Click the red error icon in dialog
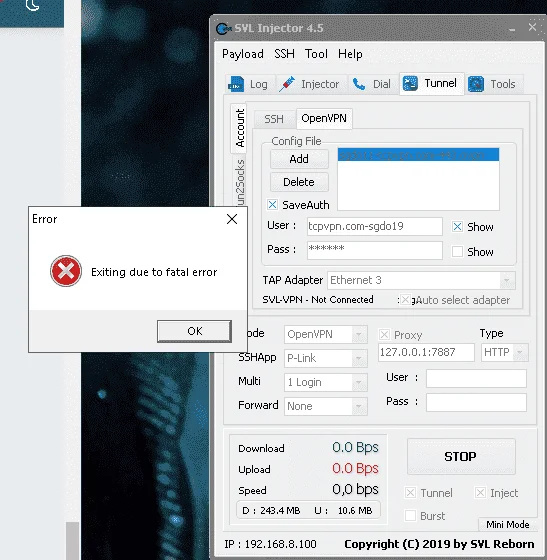The width and height of the screenshot is (547, 560). click(x=66, y=271)
